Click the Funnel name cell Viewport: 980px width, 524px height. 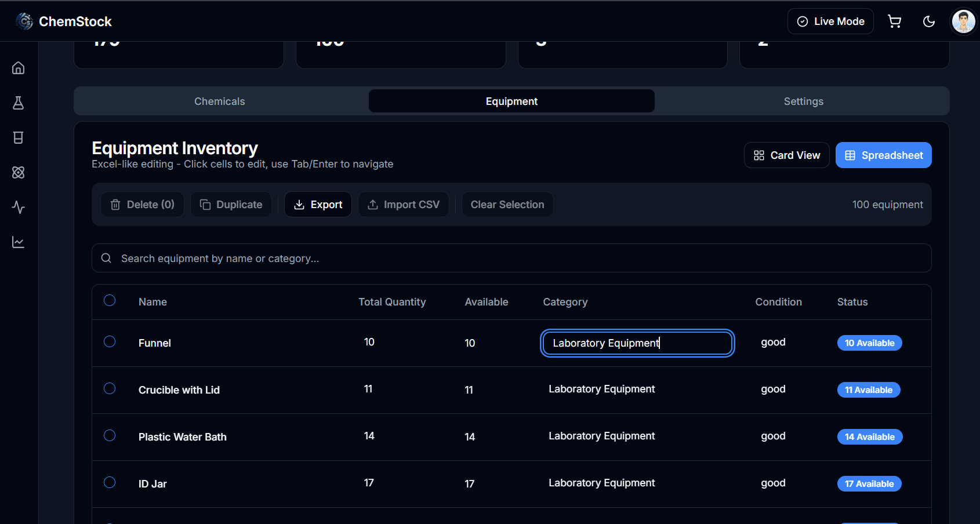tap(155, 343)
